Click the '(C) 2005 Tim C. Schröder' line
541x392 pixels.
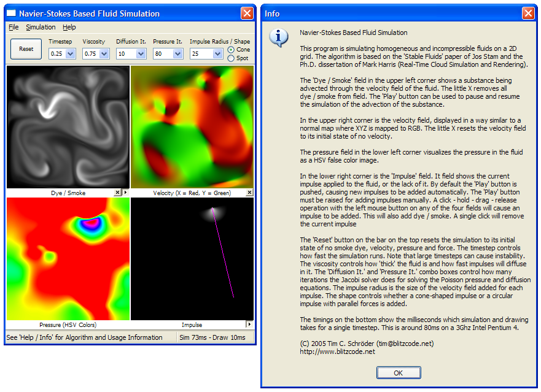367,344
